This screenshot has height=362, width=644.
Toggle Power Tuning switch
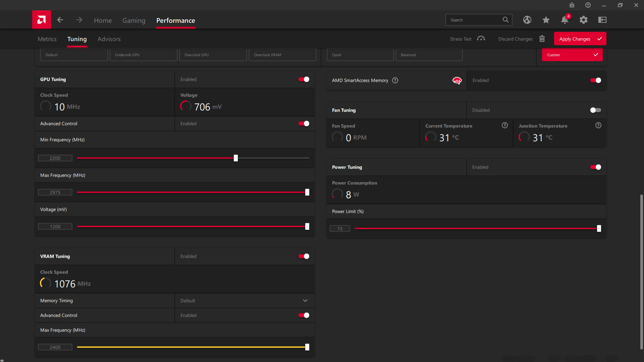[596, 167]
